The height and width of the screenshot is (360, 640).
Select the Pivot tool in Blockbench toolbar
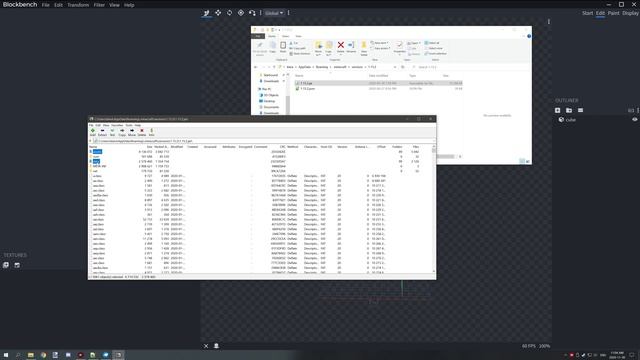coord(241,13)
